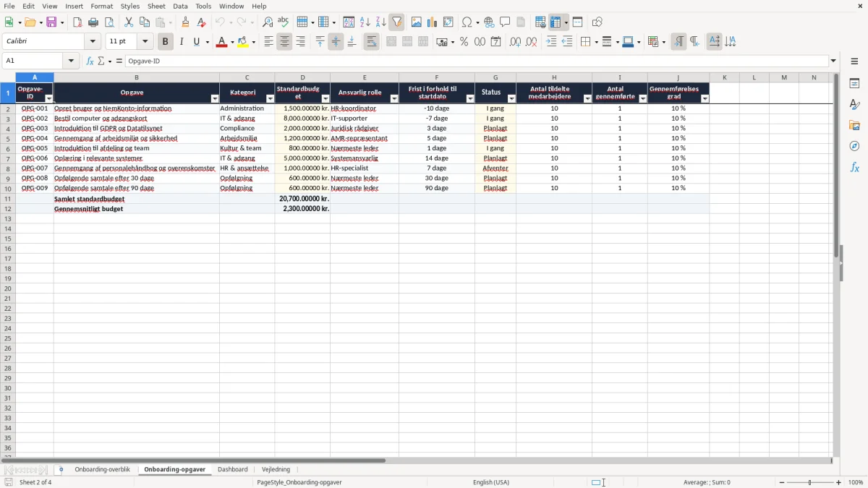Click the Insert Chart icon
Viewport: 868px width, 488px height.
point(432,22)
